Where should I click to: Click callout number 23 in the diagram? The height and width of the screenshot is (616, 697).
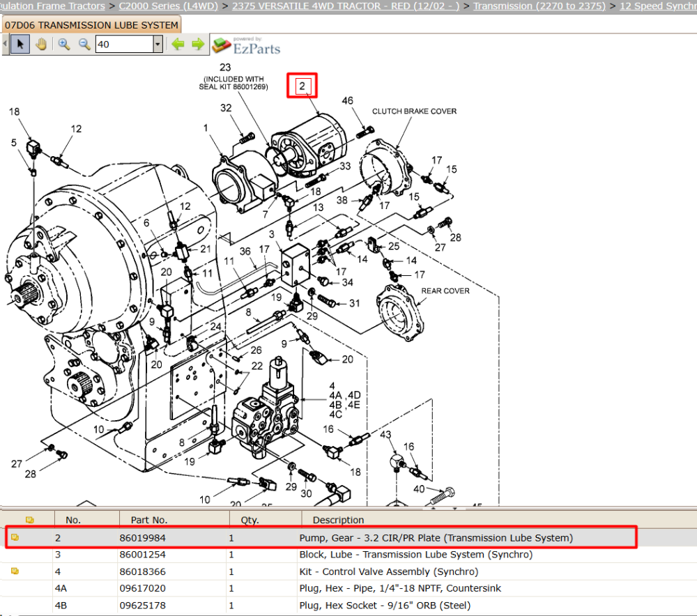(x=225, y=67)
